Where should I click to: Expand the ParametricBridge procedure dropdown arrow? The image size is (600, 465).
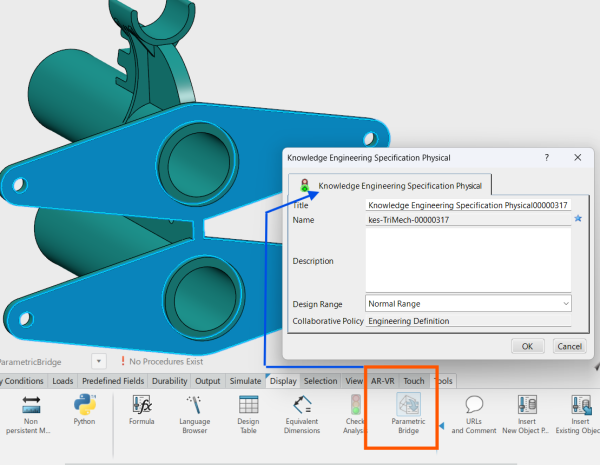tap(99, 361)
